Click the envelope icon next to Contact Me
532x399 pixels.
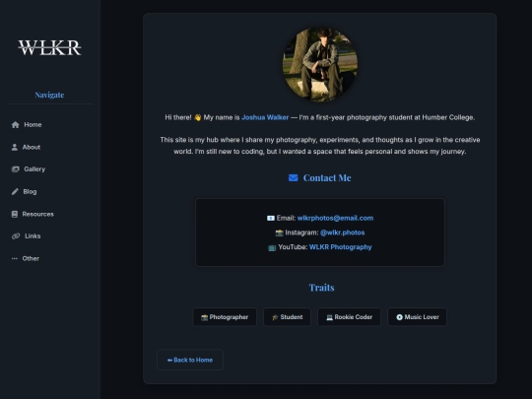(294, 177)
